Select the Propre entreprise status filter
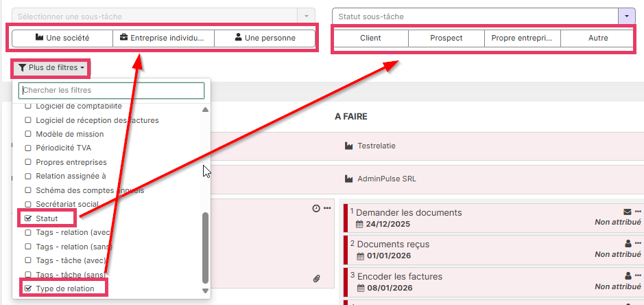 tap(523, 38)
